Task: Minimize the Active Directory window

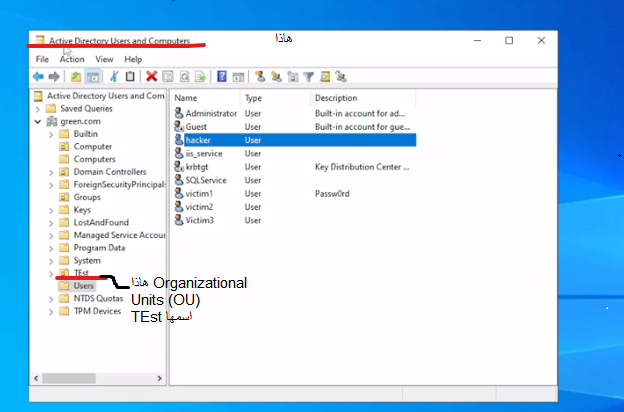Action: 478,41
